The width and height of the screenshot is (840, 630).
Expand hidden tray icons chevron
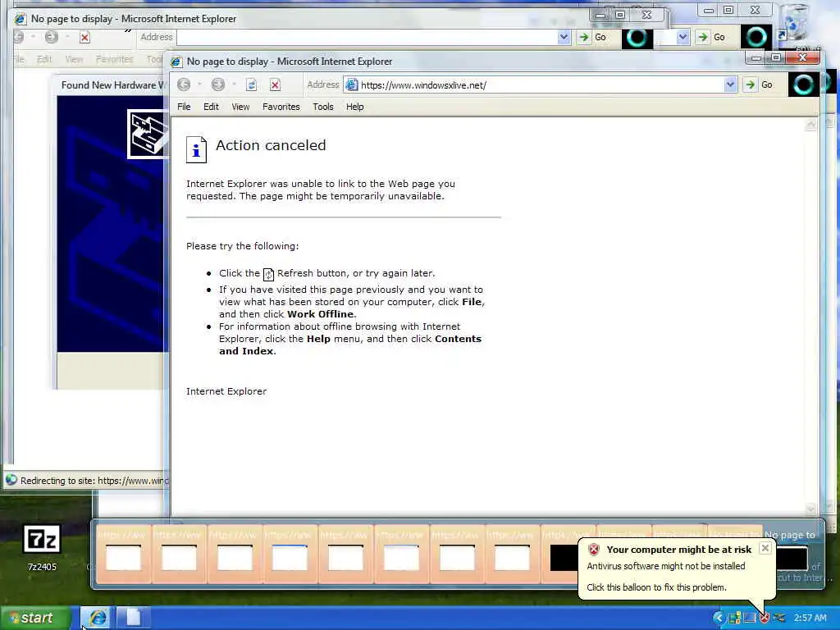pos(719,618)
